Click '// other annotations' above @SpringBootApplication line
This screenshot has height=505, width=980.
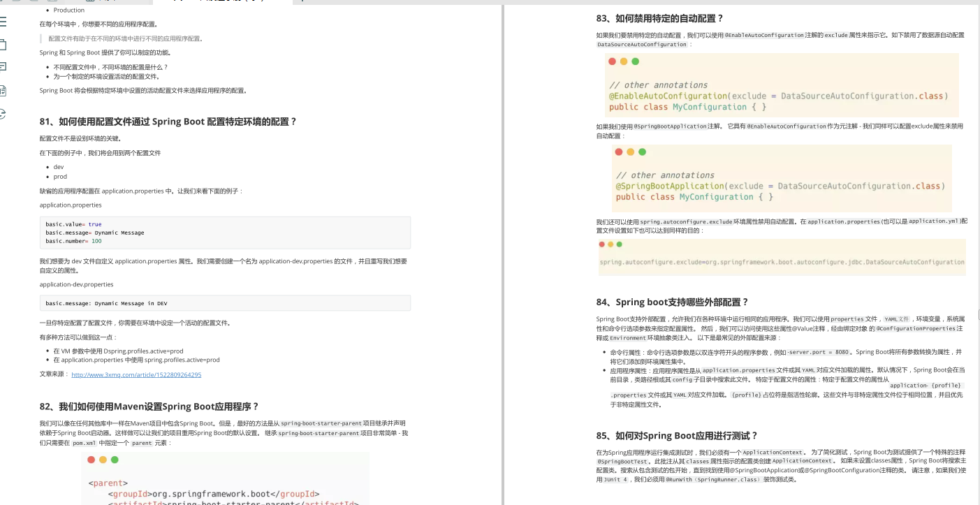coord(665,175)
